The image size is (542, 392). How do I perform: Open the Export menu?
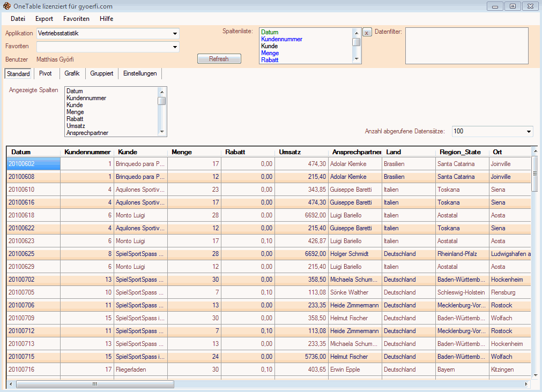(44, 19)
